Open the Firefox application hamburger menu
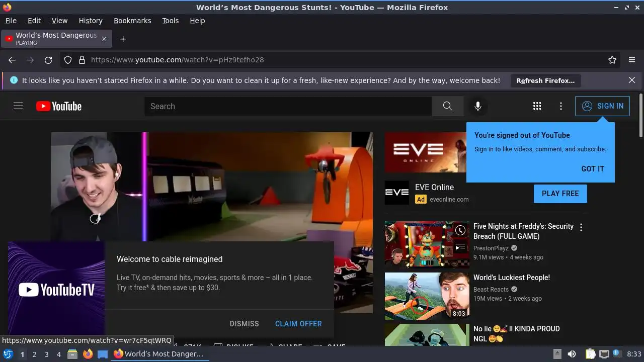This screenshot has width=644, height=362. click(632, 60)
